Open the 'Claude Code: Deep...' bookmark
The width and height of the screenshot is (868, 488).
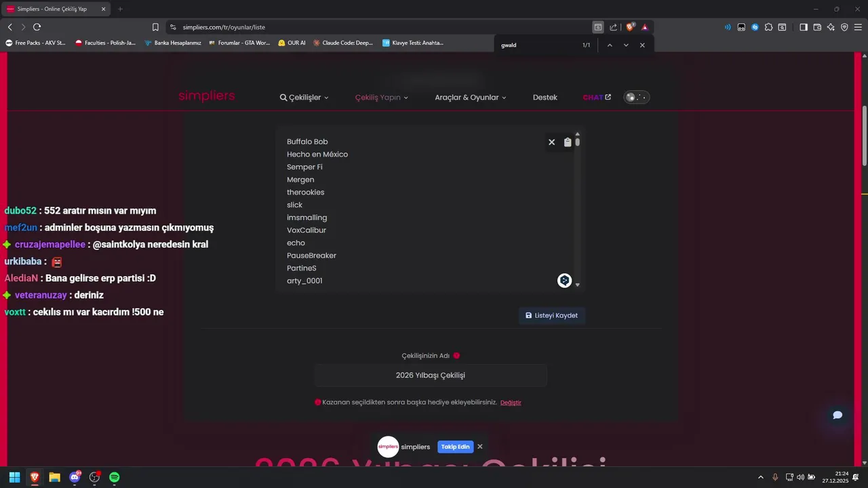click(342, 43)
